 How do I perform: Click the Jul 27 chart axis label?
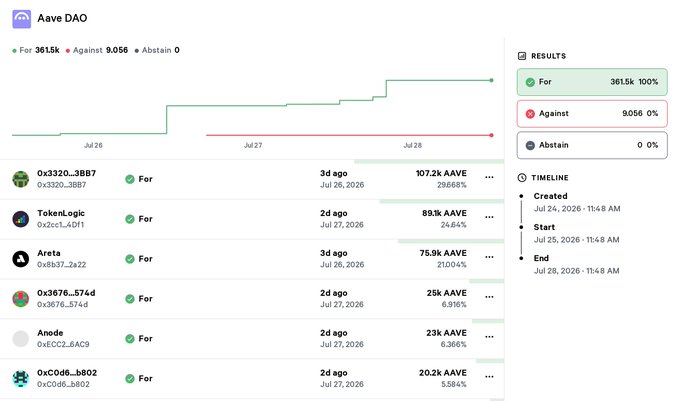[x=253, y=145]
